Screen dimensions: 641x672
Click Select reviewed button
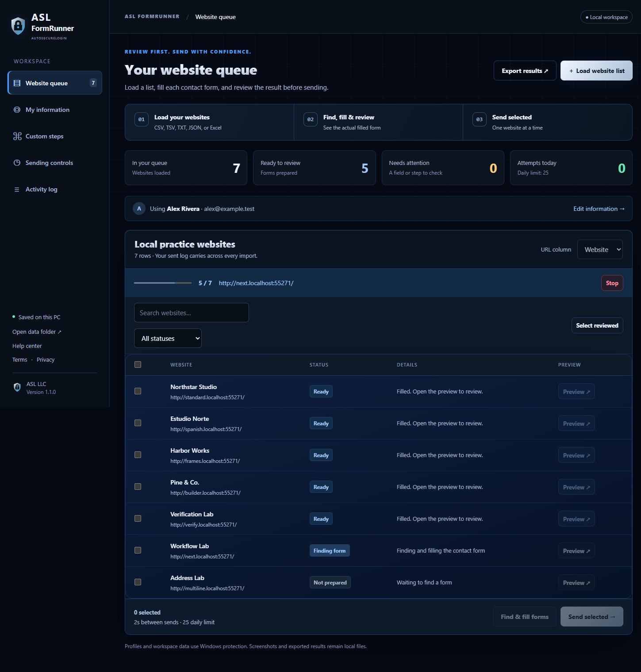(x=597, y=325)
